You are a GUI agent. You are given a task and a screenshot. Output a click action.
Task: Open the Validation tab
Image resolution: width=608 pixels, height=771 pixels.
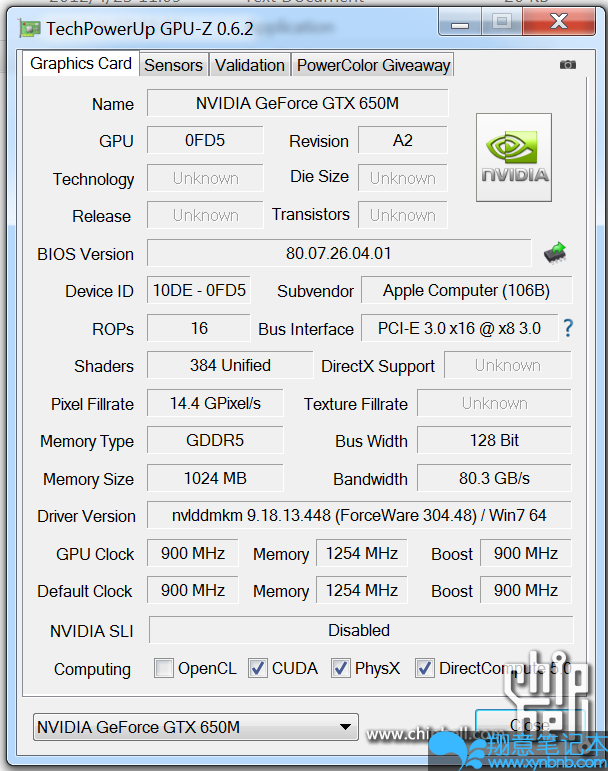pyautogui.click(x=250, y=65)
